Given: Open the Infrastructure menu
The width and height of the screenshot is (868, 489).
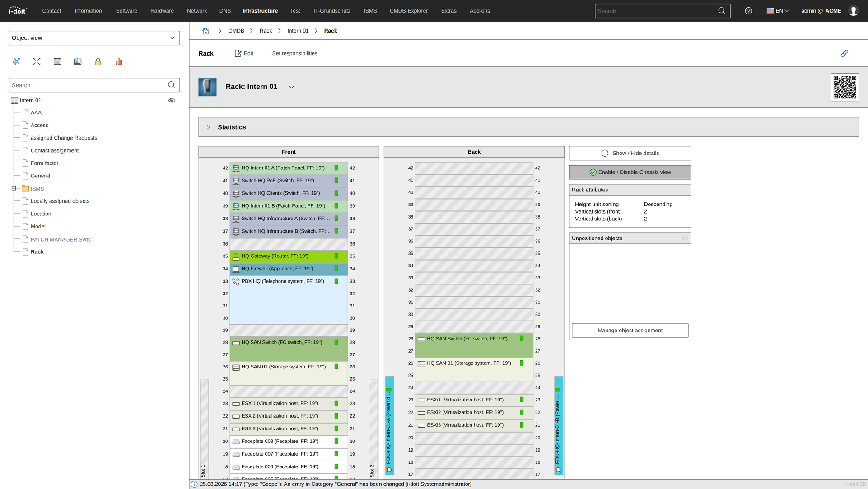Looking at the screenshot, I should [x=260, y=11].
